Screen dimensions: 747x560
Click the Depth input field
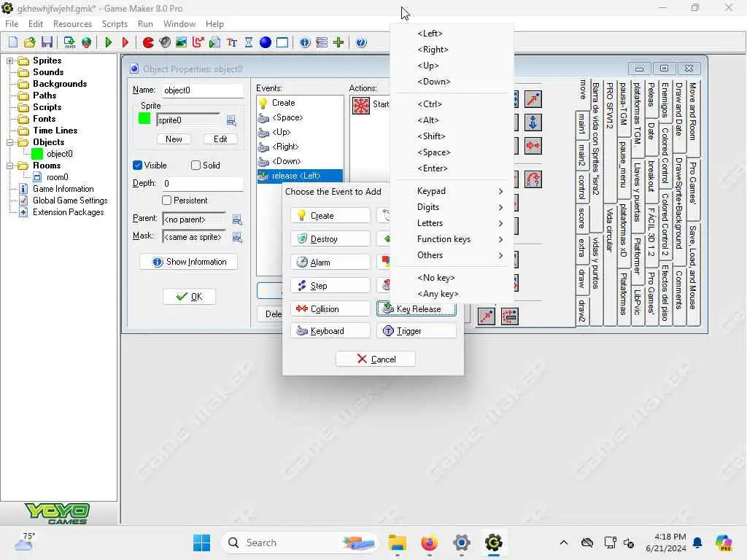(x=202, y=183)
